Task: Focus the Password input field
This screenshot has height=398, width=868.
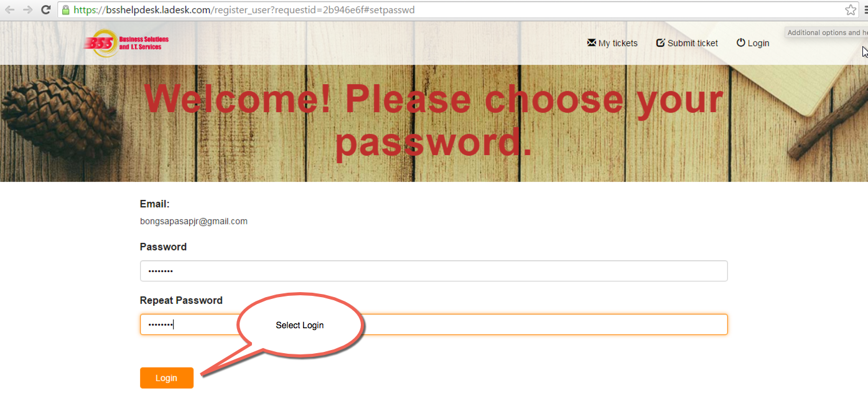Action: pyautogui.click(x=434, y=271)
